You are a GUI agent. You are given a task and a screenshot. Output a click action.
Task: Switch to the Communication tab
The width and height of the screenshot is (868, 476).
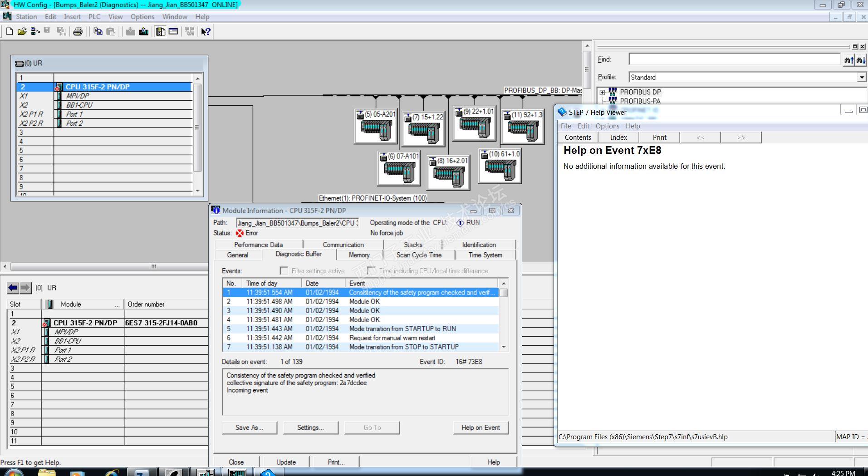[343, 245]
